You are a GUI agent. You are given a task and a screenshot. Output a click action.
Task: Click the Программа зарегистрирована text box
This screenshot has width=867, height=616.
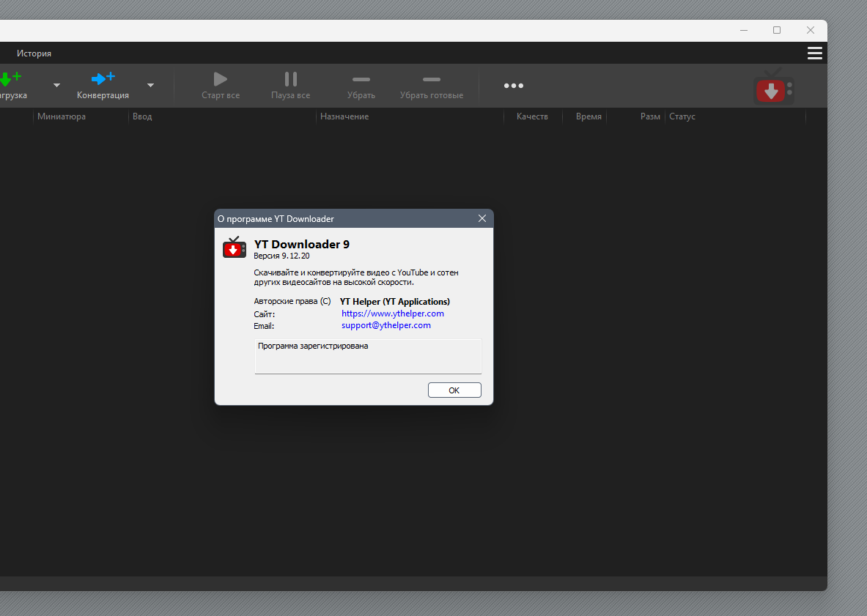pos(368,356)
